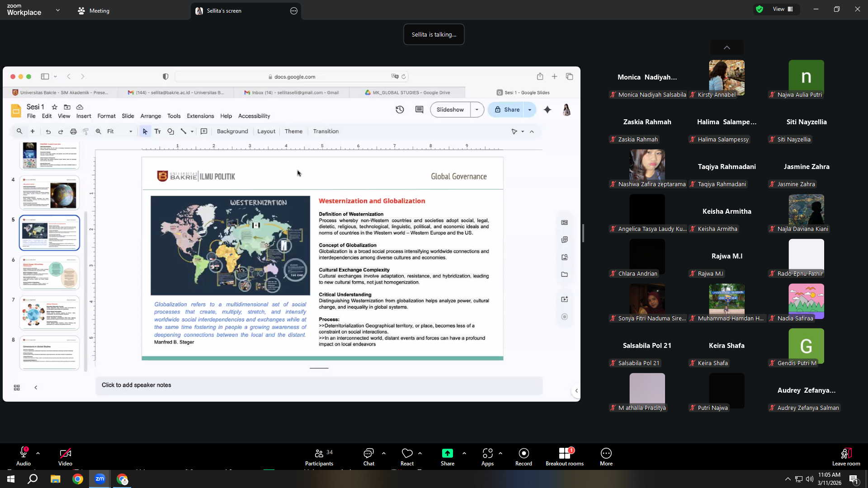Unmute microphone with Audio button

tap(24, 456)
